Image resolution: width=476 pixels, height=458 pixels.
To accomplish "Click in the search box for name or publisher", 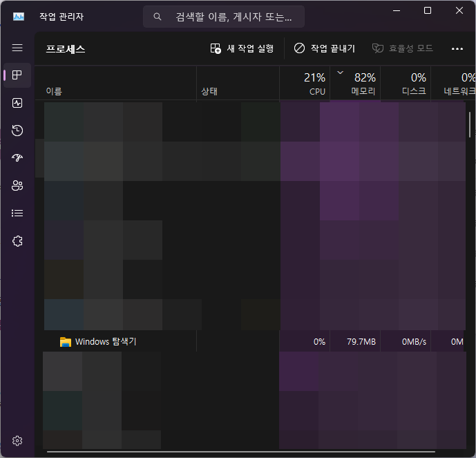I will [224, 17].
